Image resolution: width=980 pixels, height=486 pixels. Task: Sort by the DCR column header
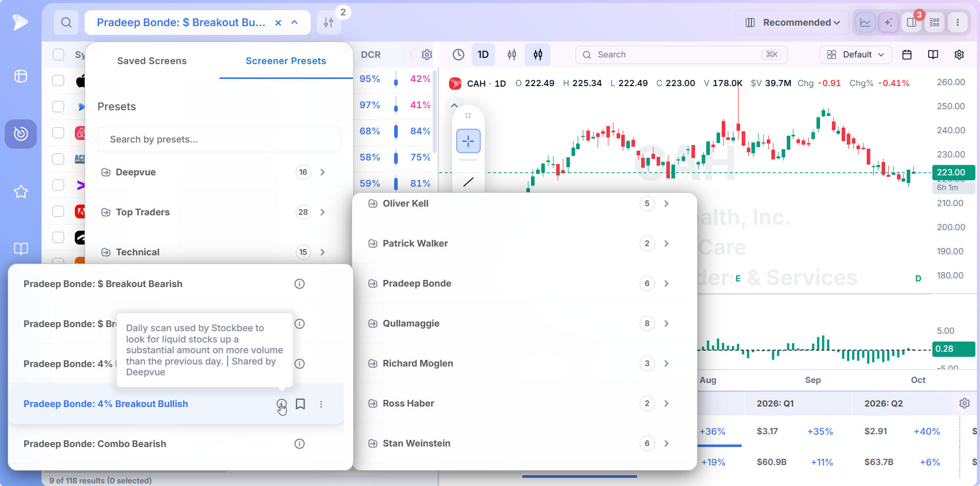371,55
